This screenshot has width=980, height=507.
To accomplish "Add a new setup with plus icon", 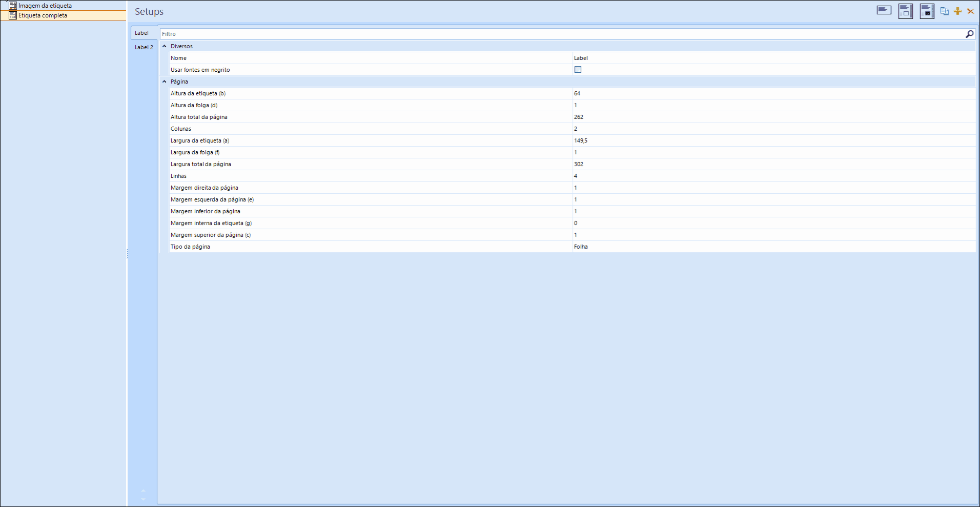I will pyautogui.click(x=957, y=11).
